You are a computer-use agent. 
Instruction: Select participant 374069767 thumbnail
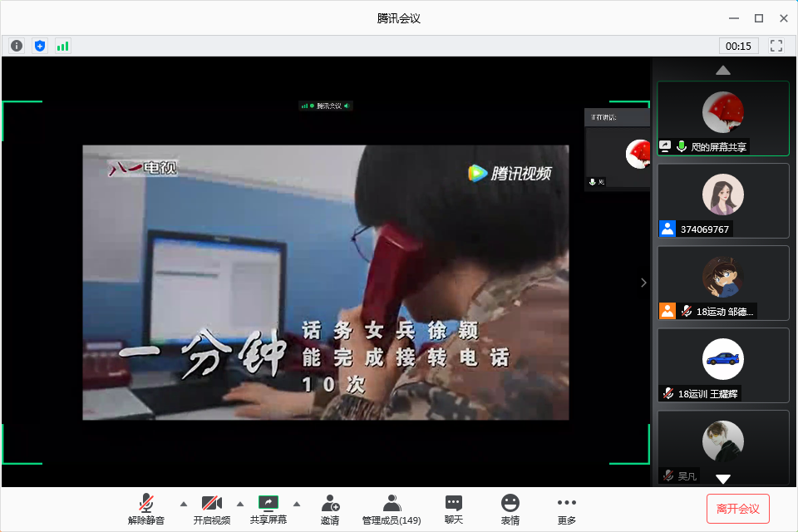click(x=722, y=200)
